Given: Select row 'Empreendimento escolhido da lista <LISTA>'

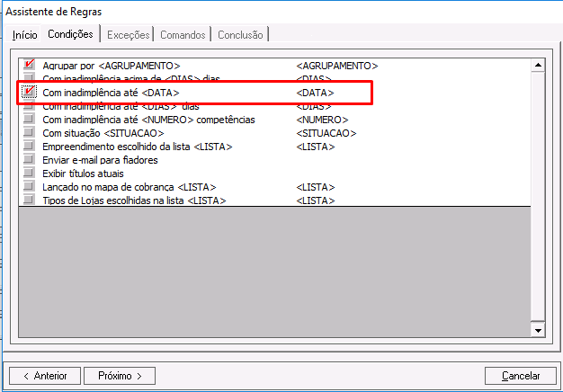Looking at the screenshot, I should point(138,147).
